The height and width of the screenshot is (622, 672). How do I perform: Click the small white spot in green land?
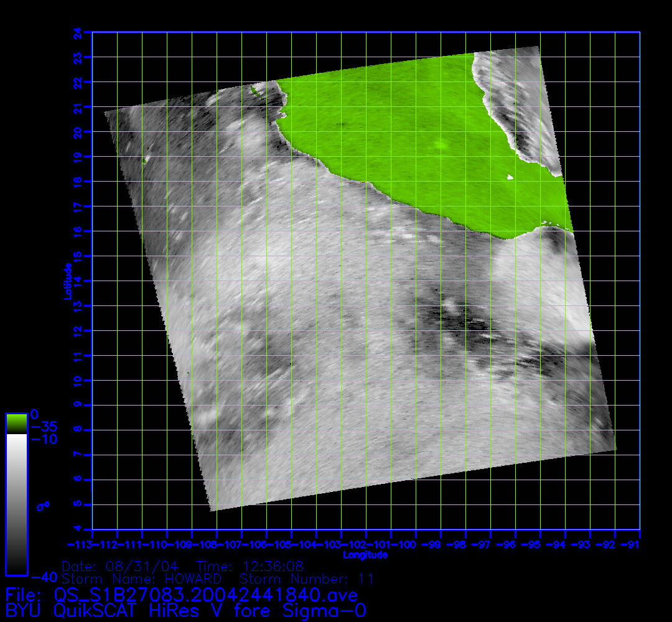510,178
